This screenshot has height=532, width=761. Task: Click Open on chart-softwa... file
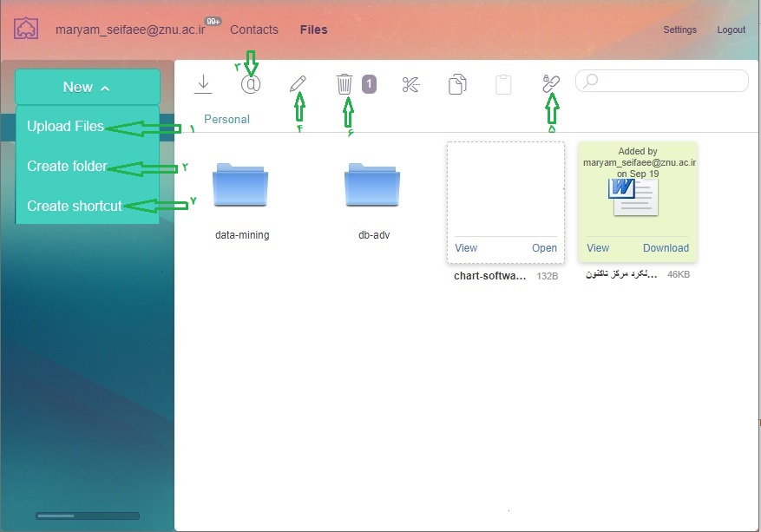544,247
